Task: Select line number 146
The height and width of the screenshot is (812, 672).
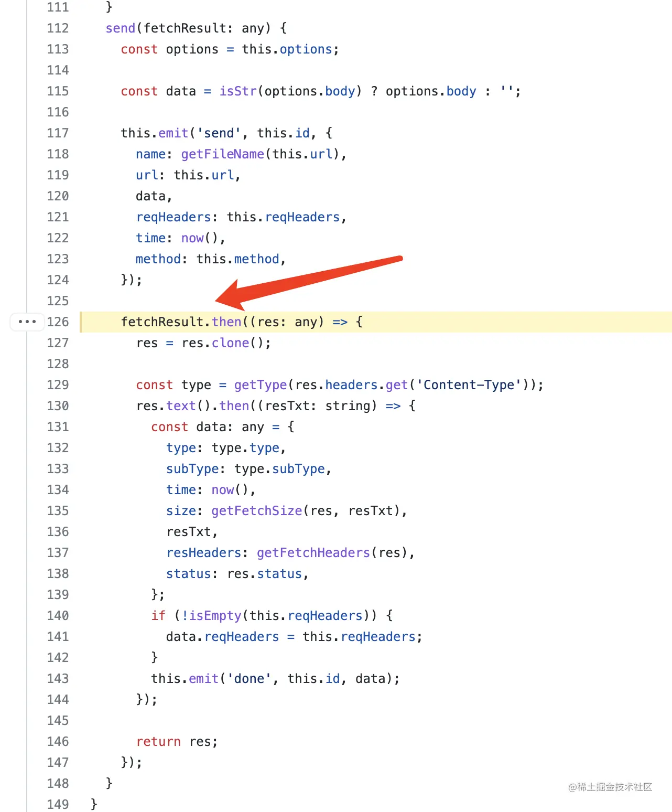Action: pos(58,741)
